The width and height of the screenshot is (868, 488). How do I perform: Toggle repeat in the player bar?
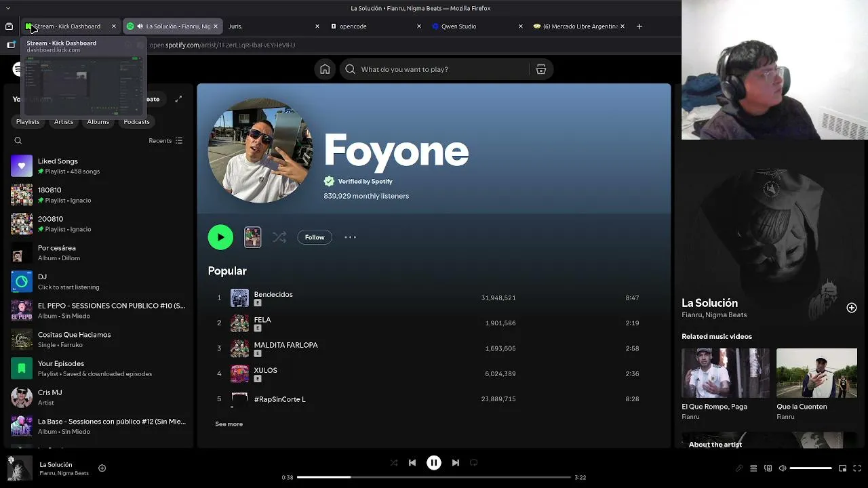coord(474,463)
